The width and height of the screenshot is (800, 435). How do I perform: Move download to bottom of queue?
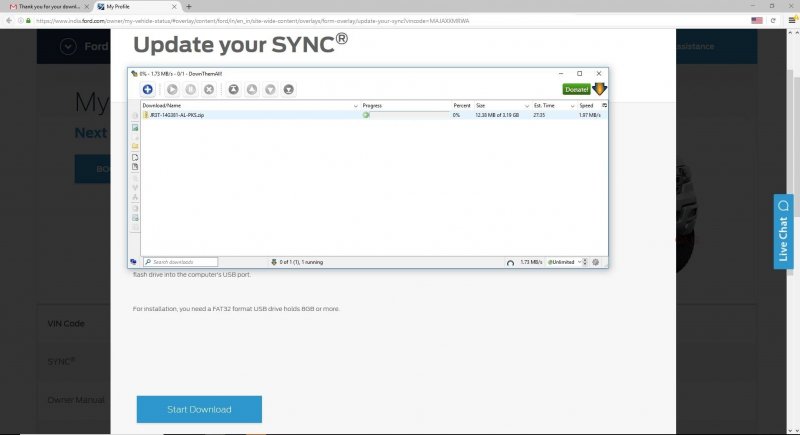click(288, 89)
